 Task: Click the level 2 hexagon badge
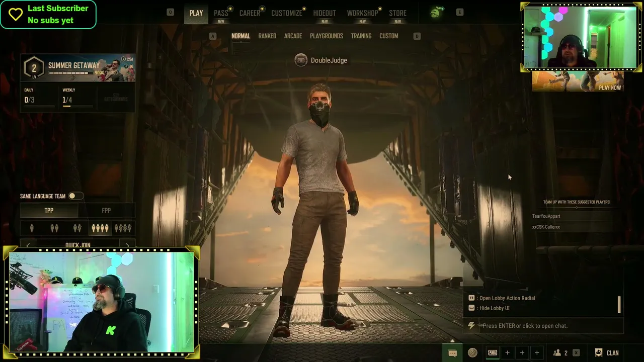tap(34, 68)
